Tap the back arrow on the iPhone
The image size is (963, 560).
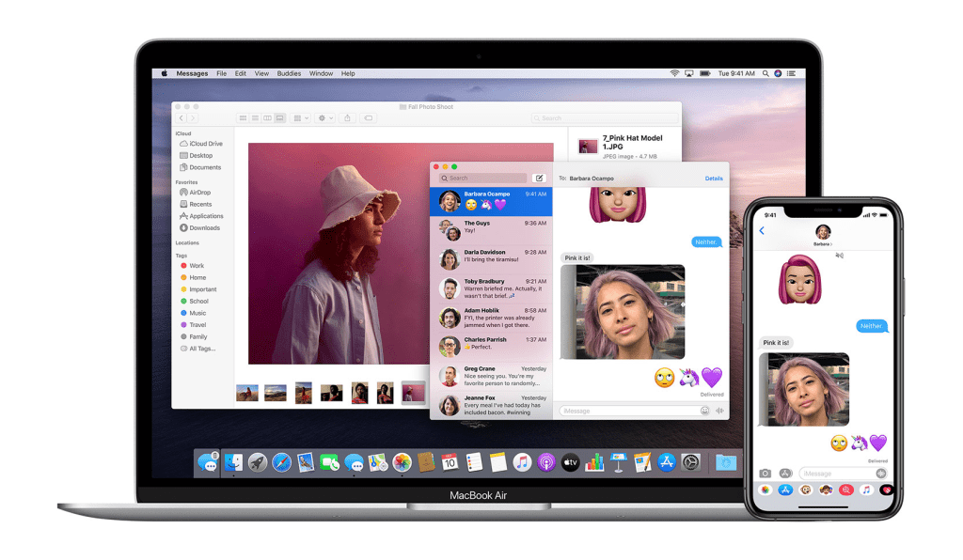pos(762,231)
